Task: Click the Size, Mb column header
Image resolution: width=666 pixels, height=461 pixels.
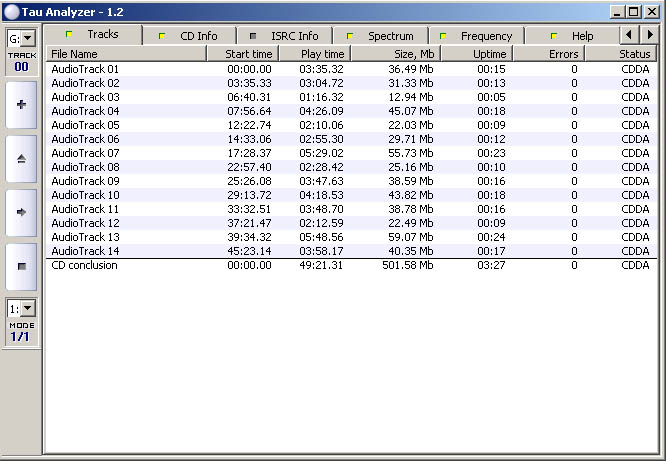Action: pos(396,53)
